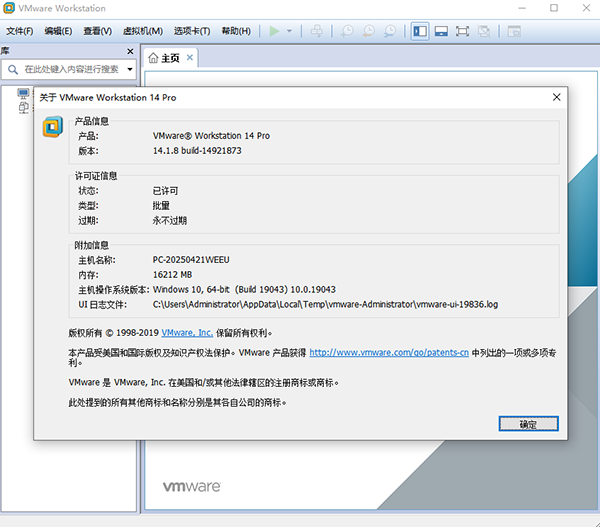
Task: Select the computer icon in library tree
Action: coord(23,93)
